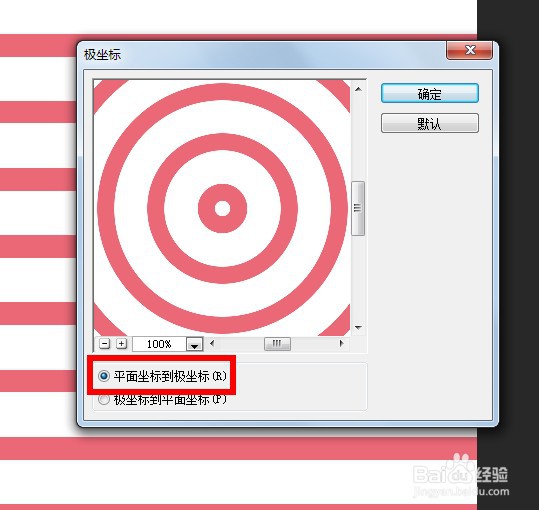Screen dimensions: 539x510
Task: Click the concentric circles preview image
Action: coord(222,208)
